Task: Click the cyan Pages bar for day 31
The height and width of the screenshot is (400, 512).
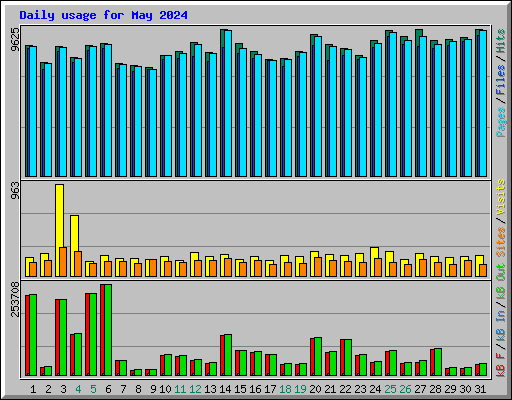Action: (483, 104)
